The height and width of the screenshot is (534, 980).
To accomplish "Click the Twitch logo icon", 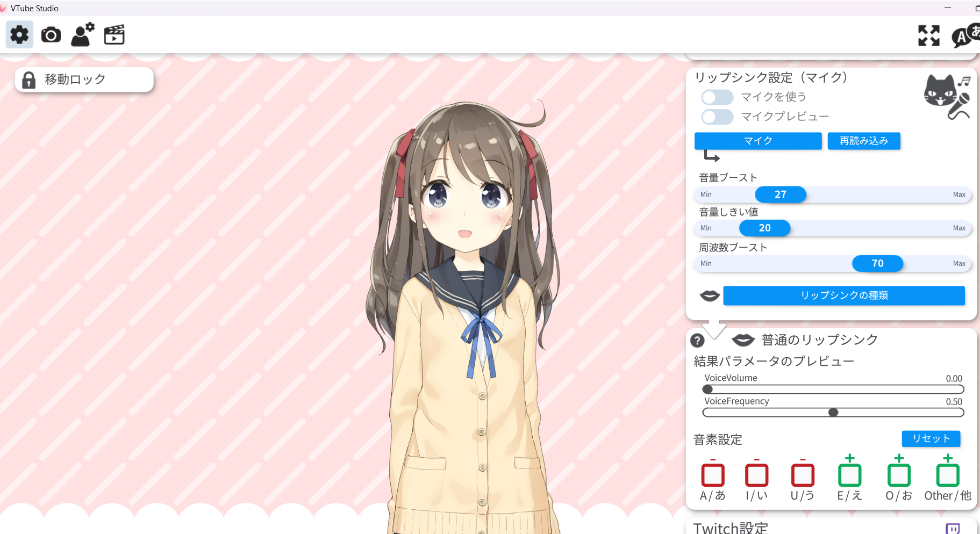I will pos(952,528).
